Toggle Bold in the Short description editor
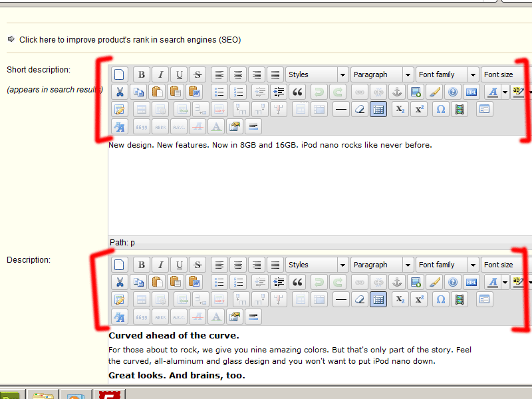 pos(142,74)
